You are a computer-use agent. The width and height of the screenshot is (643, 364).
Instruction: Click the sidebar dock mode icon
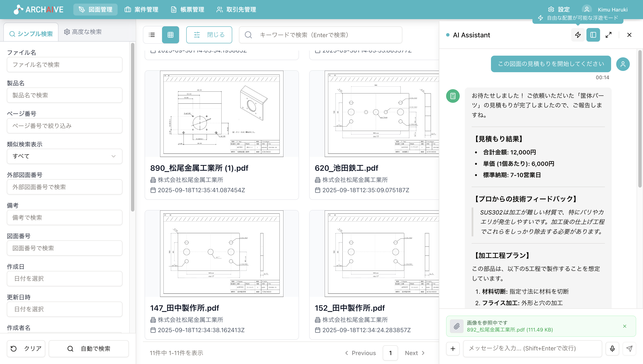(593, 35)
